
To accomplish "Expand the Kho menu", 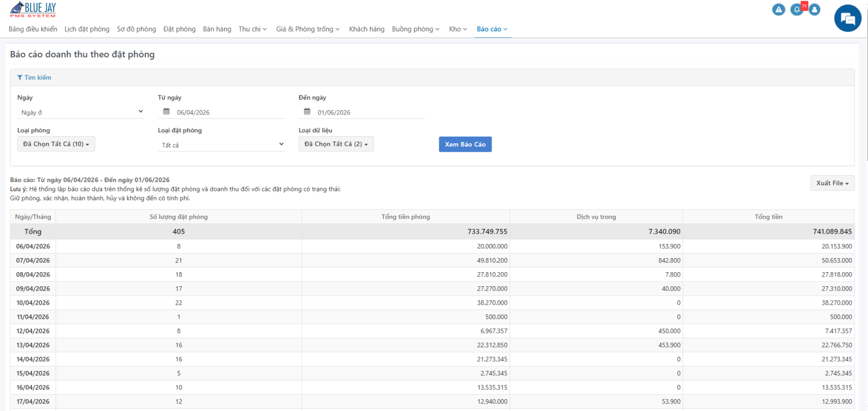I will (458, 29).
